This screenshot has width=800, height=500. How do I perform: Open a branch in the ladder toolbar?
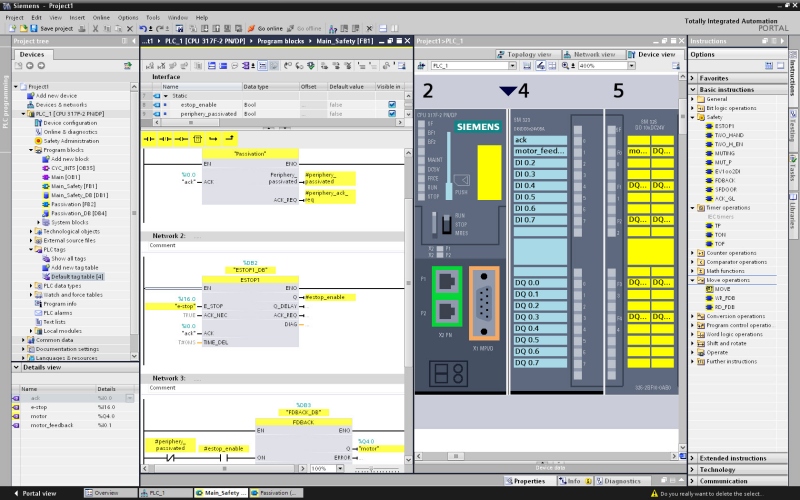(x=214, y=138)
